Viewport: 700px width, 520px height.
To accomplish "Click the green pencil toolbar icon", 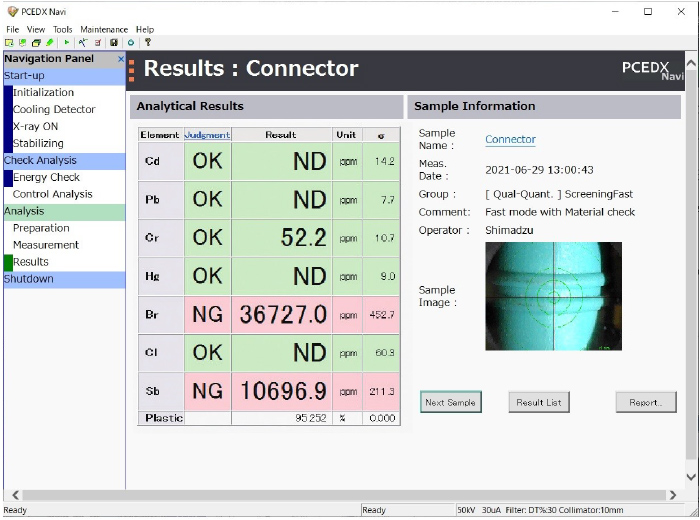I will pos(50,42).
